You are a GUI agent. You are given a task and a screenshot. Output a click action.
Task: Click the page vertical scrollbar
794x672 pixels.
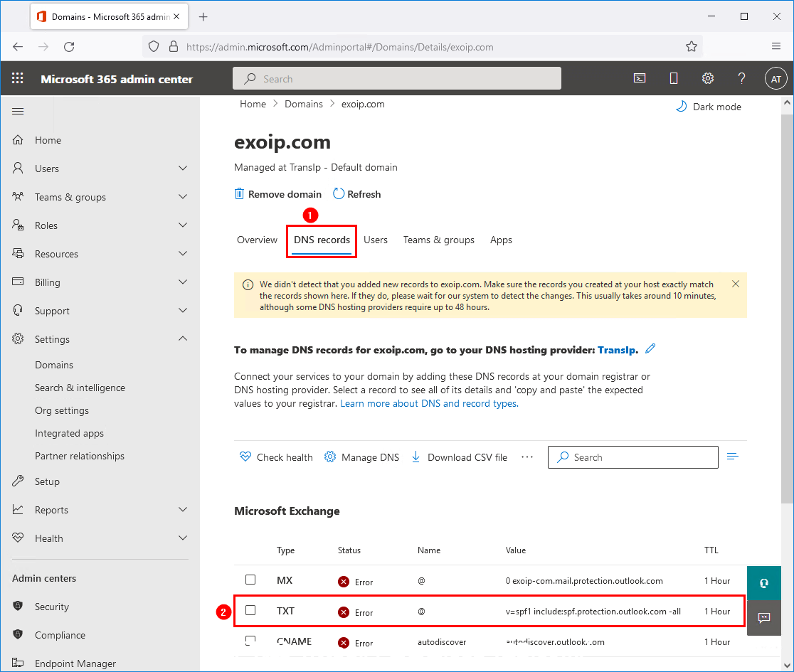786,309
